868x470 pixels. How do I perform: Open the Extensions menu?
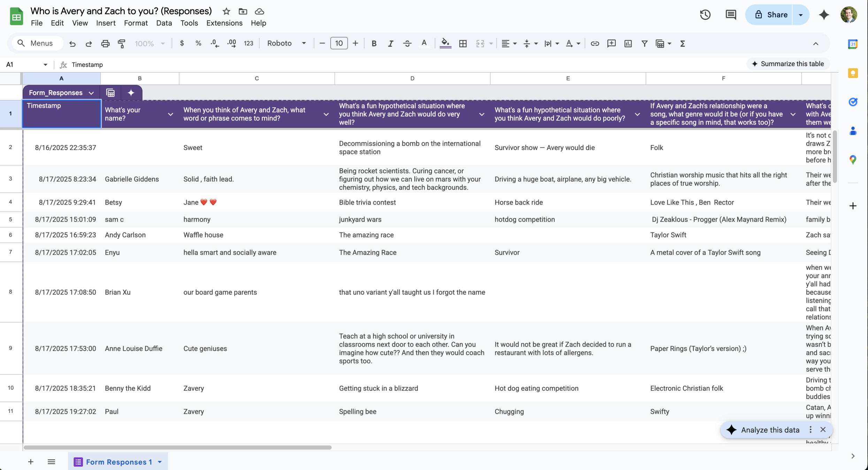tap(224, 23)
